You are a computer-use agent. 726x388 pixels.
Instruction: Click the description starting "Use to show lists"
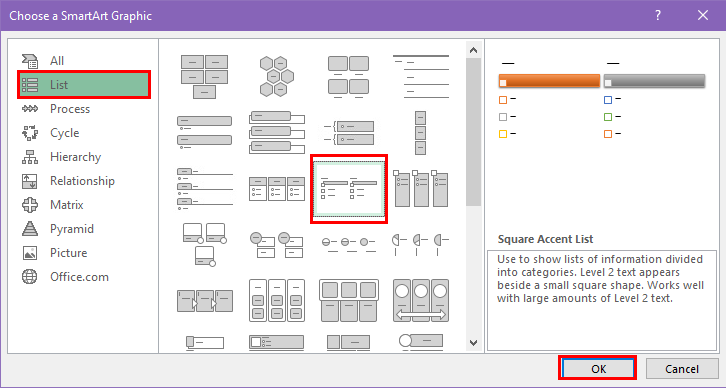point(600,278)
